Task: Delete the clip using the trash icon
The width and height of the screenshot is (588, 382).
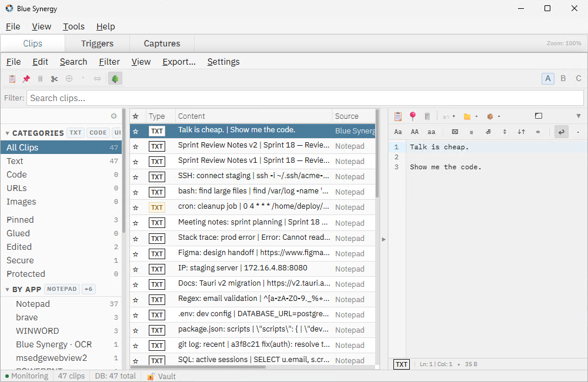Action: tap(40, 78)
